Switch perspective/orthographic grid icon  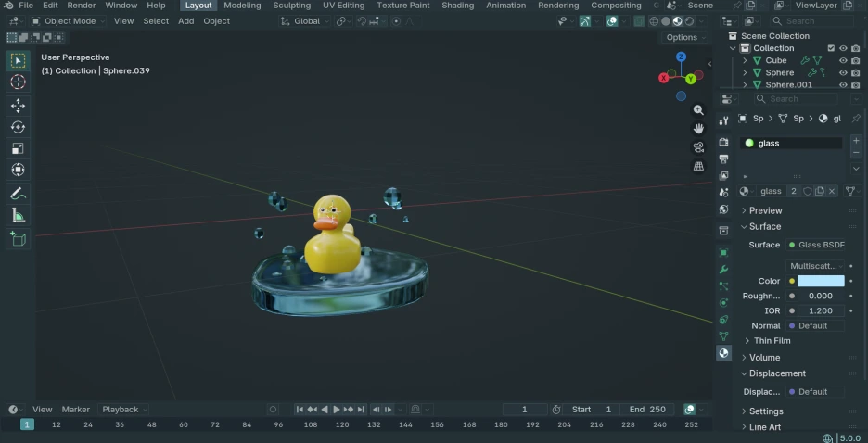[x=698, y=166]
